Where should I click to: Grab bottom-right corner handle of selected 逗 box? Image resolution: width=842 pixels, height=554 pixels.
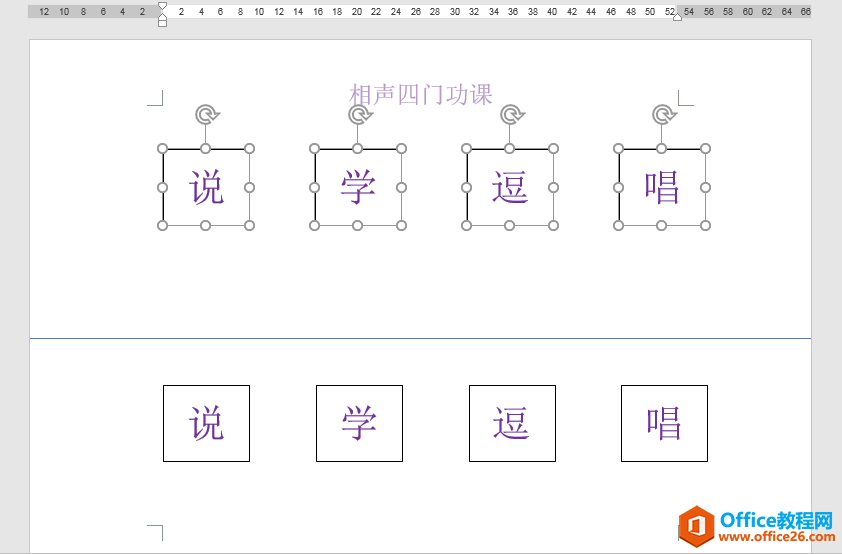click(x=553, y=225)
